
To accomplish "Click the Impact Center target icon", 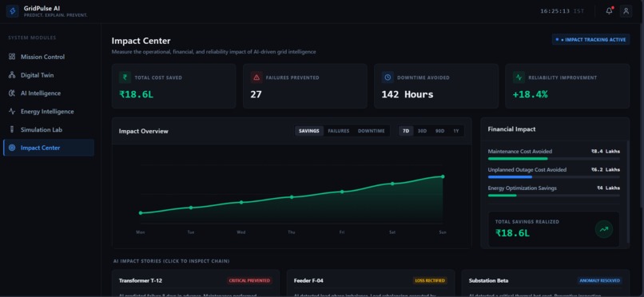I will tap(12, 148).
